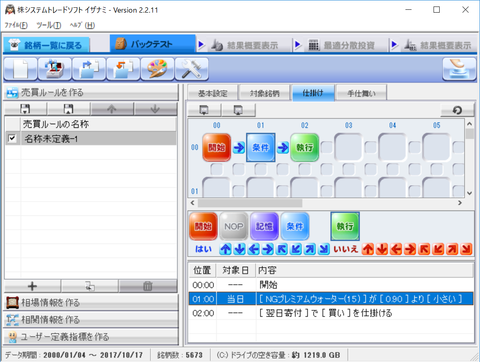Select row 01:00 NGプレミアムウォーター condition
The height and width of the screenshot is (362, 480).
[331, 299]
